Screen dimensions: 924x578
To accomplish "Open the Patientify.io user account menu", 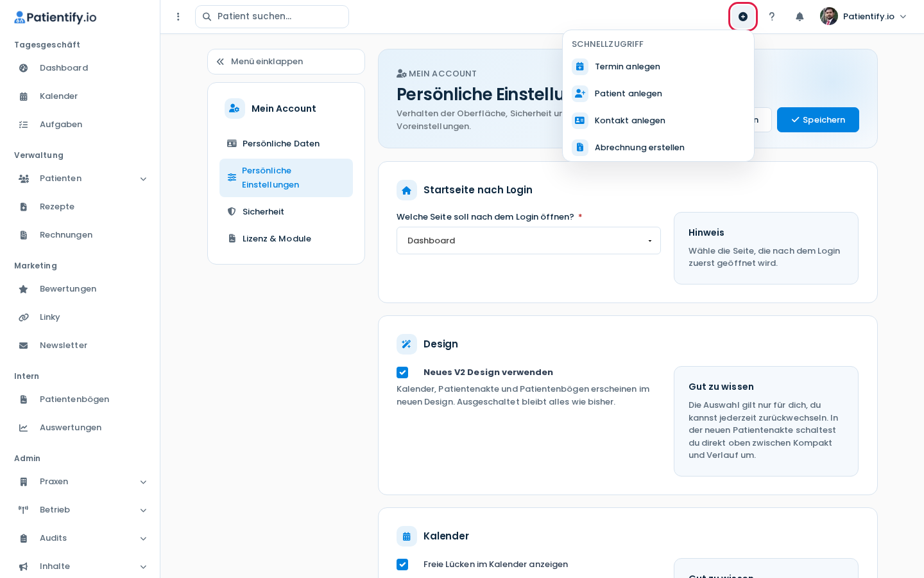I will (x=864, y=17).
